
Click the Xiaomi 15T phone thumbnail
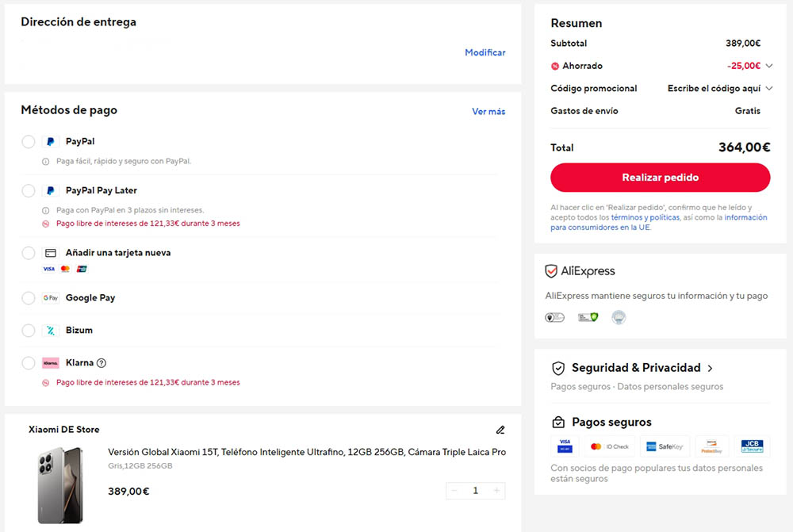(x=60, y=485)
